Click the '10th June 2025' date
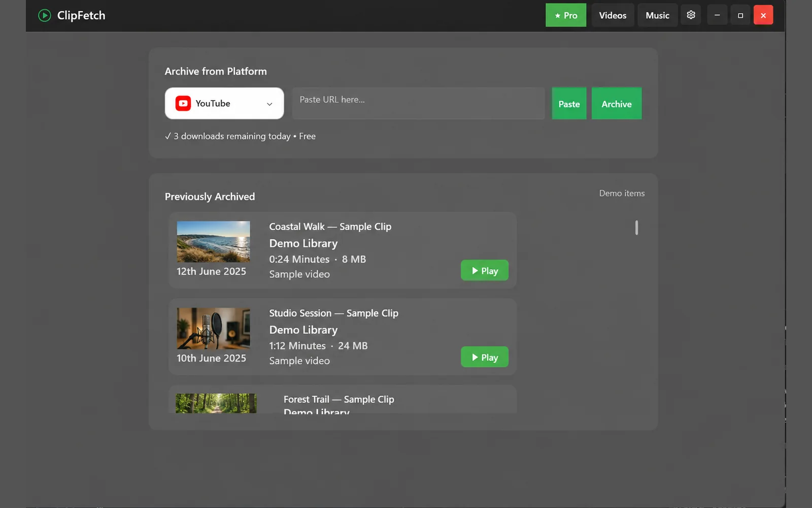 pyautogui.click(x=211, y=358)
